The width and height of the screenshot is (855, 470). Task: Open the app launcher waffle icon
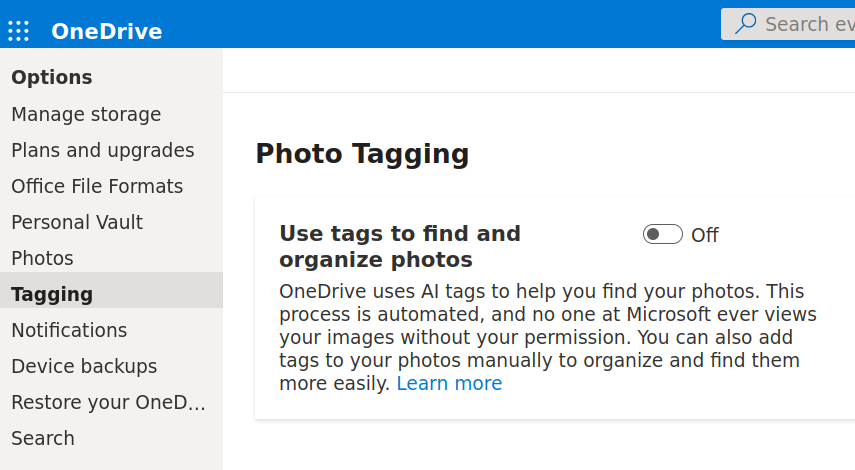(x=19, y=31)
